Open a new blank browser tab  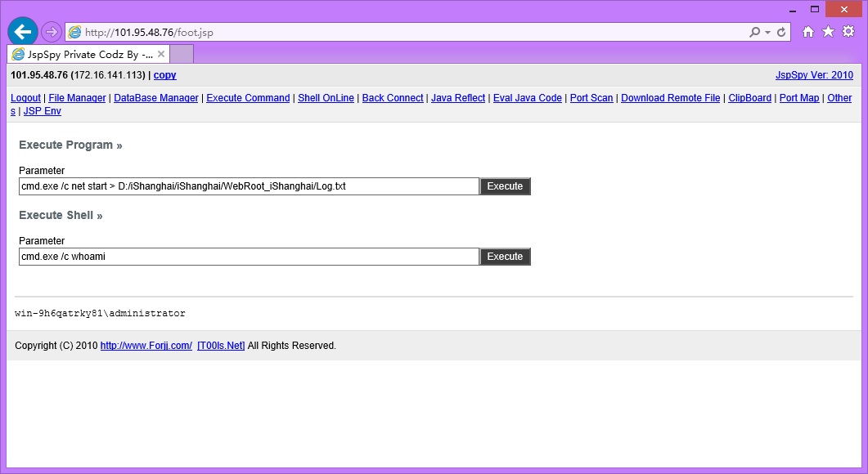(182, 54)
